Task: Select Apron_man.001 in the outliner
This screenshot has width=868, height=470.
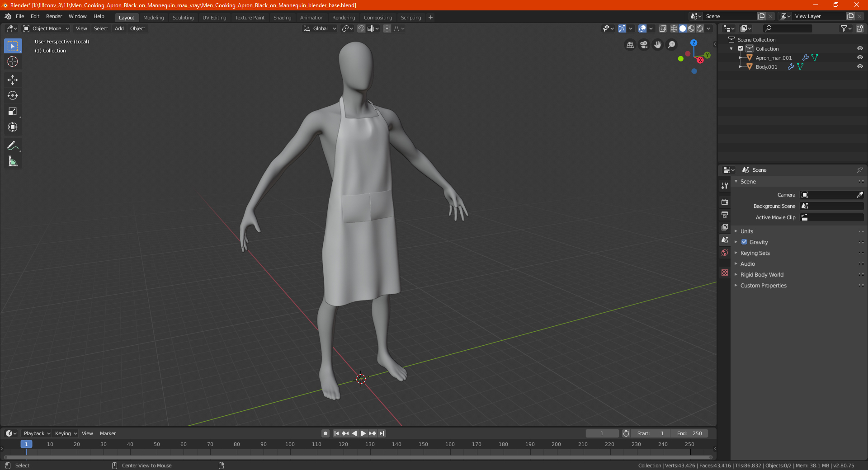Action: [774, 58]
